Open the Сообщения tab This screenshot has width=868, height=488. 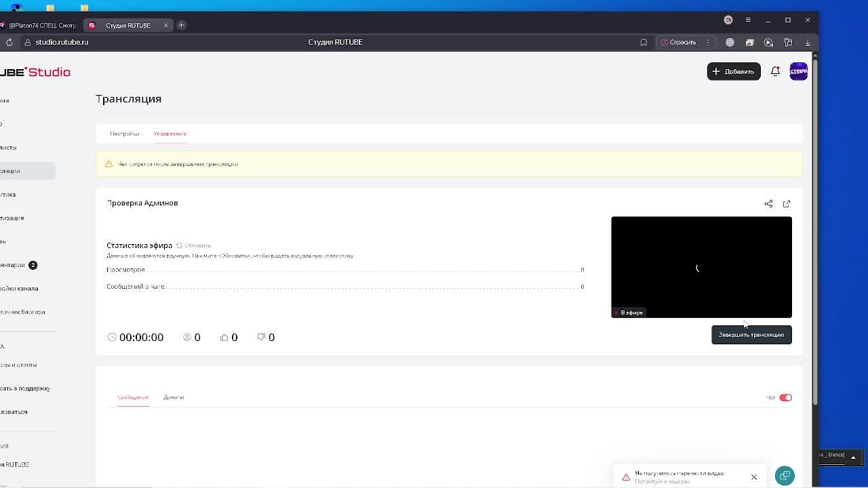[x=133, y=397]
